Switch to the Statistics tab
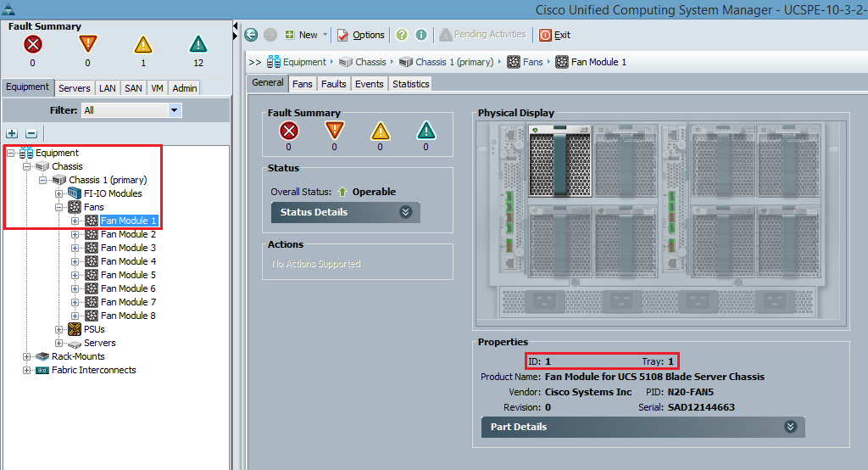The width and height of the screenshot is (868, 470). tap(410, 84)
